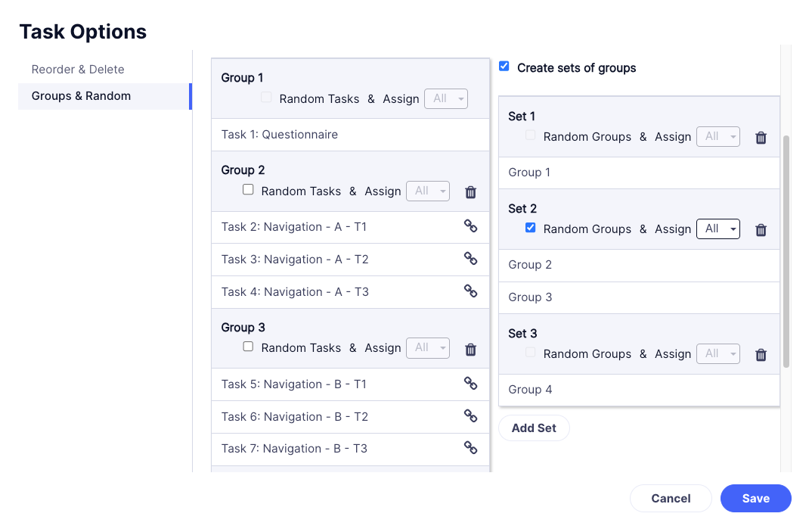Uncheck Create sets of groups checkbox
The width and height of the screenshot is (812, 532).
pos(504,67)
